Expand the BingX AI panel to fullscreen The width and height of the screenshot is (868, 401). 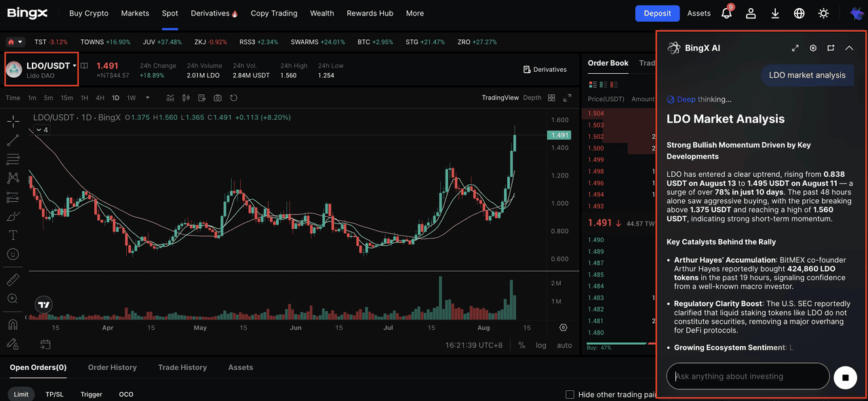(795, 48)
